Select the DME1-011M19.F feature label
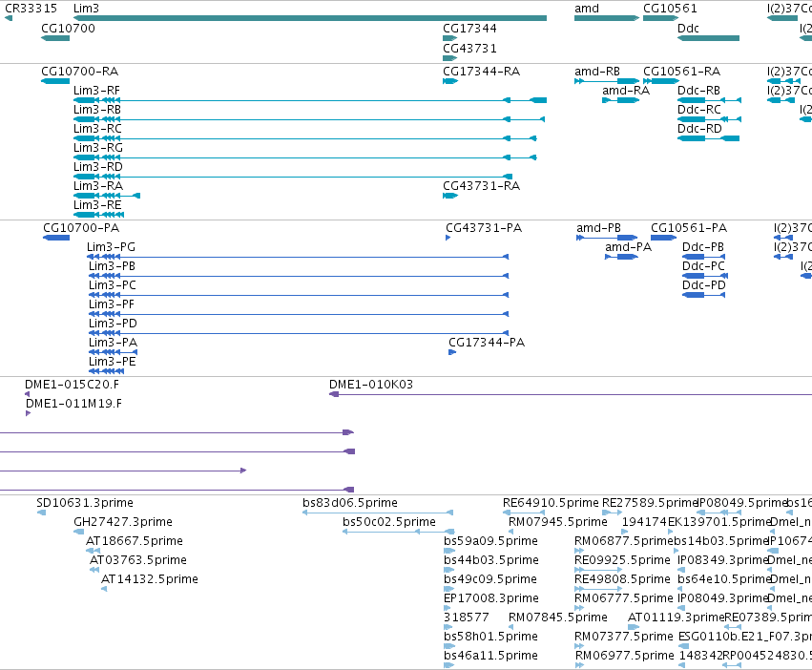Screen dimensions: 812x670 click(x=74, y=404)
